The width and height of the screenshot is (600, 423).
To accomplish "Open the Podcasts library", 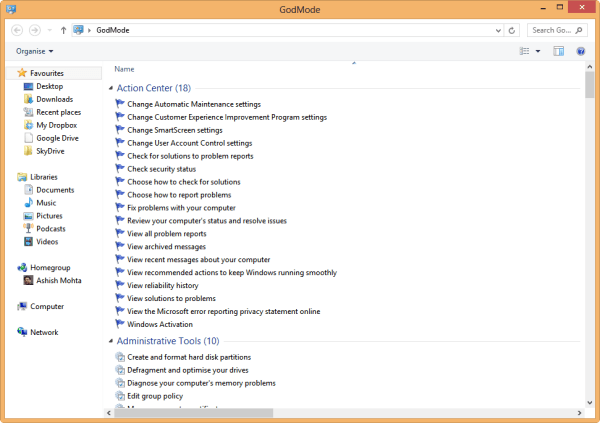I will (x=51, y=229).
